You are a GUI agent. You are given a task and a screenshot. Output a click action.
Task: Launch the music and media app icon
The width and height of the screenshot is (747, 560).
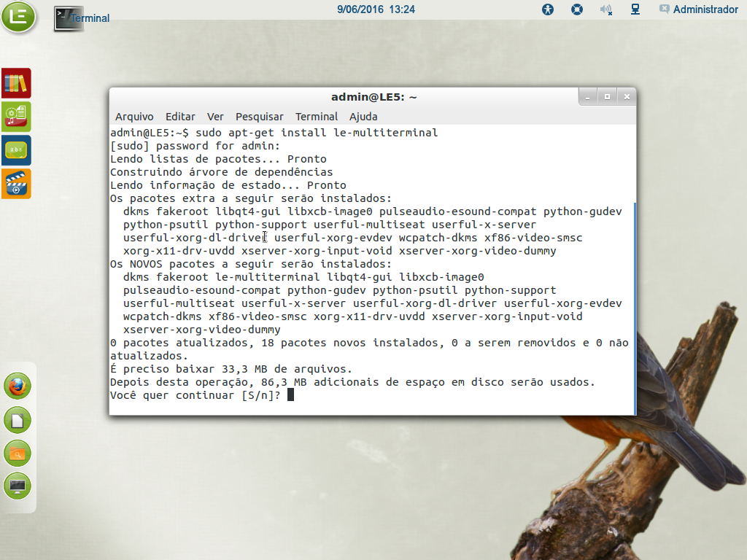tap(16, 117)
